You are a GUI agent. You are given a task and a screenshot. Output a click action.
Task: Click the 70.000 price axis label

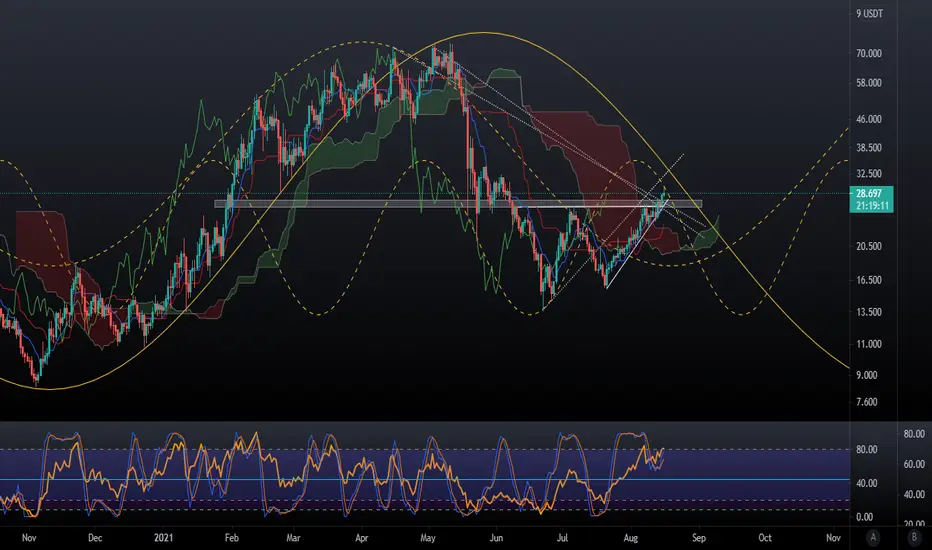[868, 54]
